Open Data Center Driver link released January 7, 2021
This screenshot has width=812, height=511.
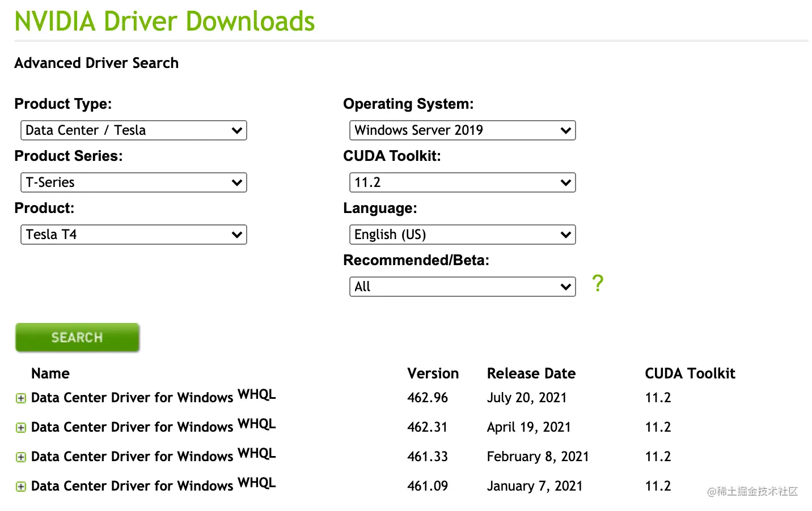[153, 485]
